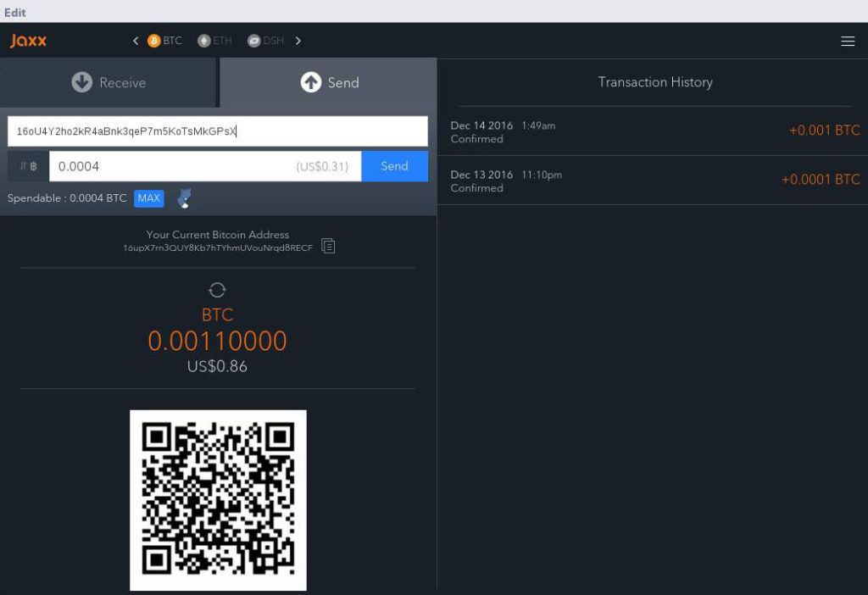Screen dimensions: 868x595
Task: Open the Send tab
Action: pos(329,82)
